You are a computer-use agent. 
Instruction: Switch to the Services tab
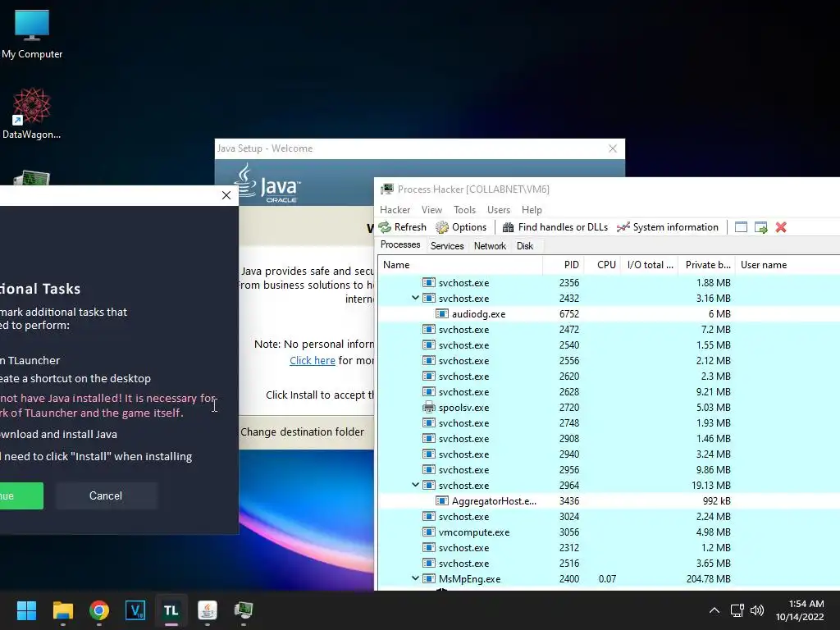click(447, 246)
